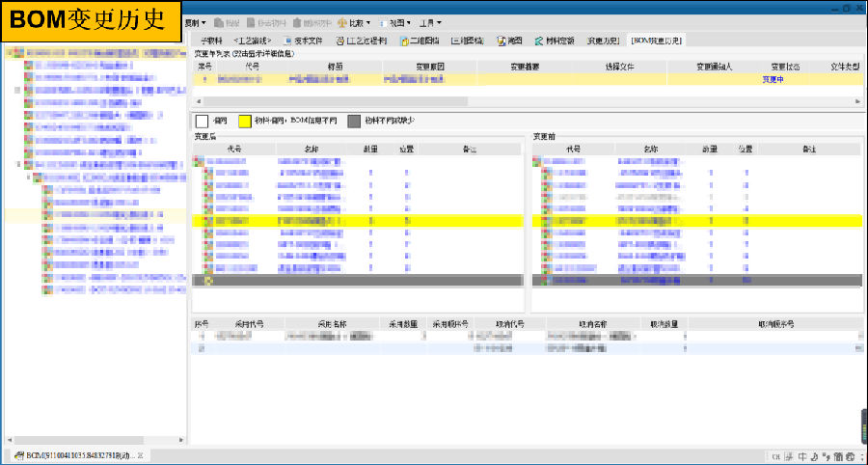Screen dimensions: 868x465
Task: Click the 采用代号 column header
Action: click(248, 325)
